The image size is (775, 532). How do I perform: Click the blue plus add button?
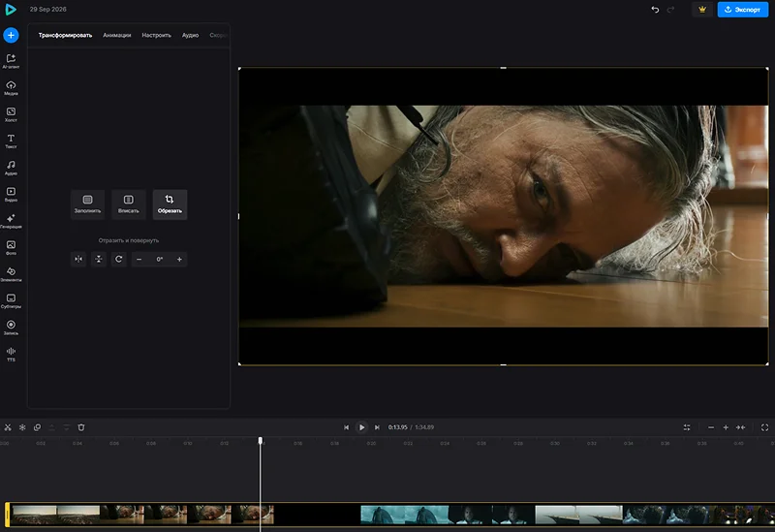tap(11, 35)
